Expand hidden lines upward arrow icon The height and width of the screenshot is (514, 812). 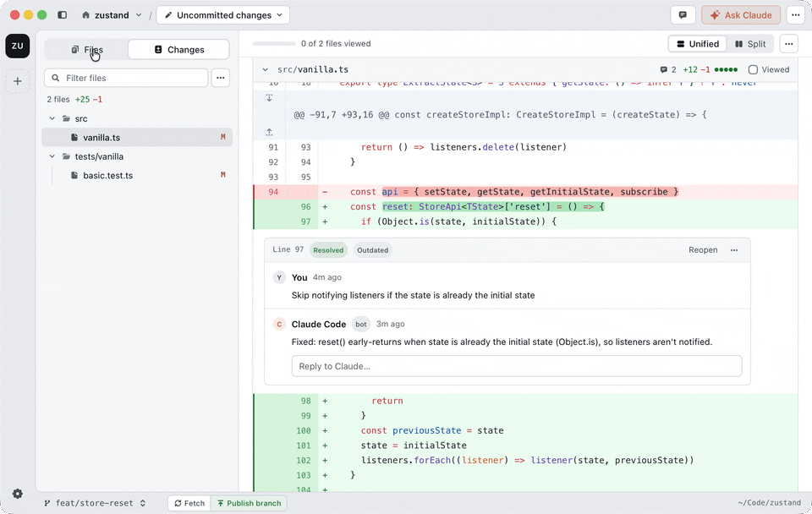269,133
